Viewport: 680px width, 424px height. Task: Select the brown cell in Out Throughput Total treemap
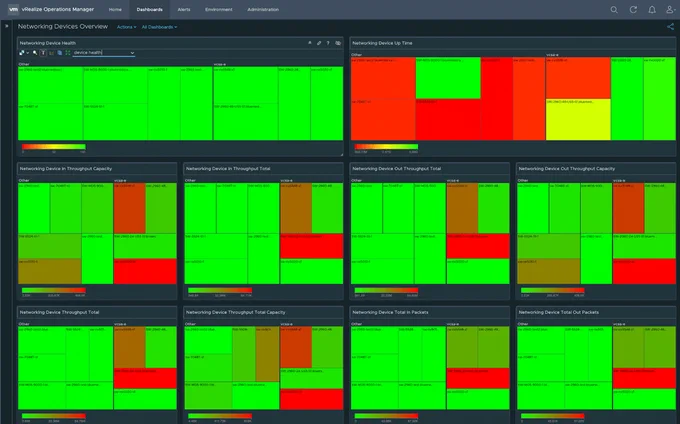[x=462, y=208]
